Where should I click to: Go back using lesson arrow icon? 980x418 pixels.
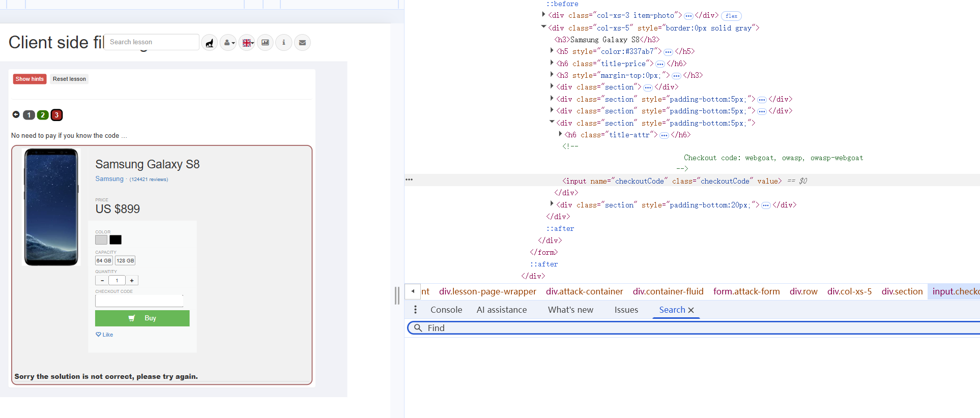(x=16, y=115)
